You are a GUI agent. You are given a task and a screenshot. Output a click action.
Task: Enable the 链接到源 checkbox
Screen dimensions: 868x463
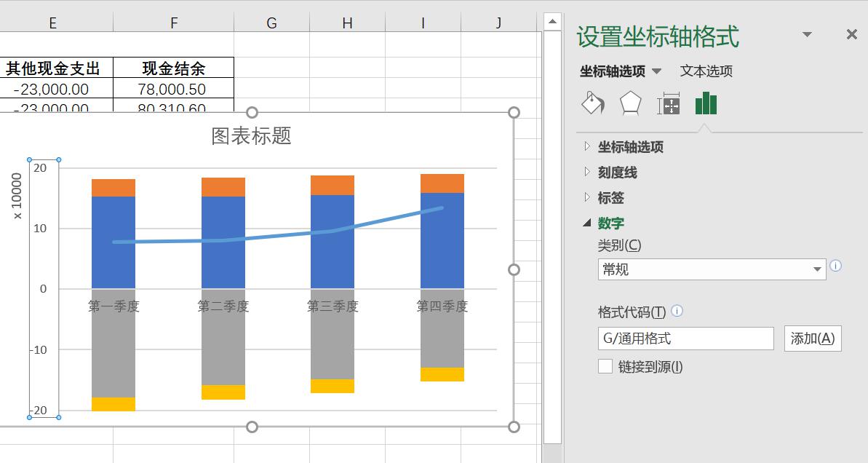point(605,366)
